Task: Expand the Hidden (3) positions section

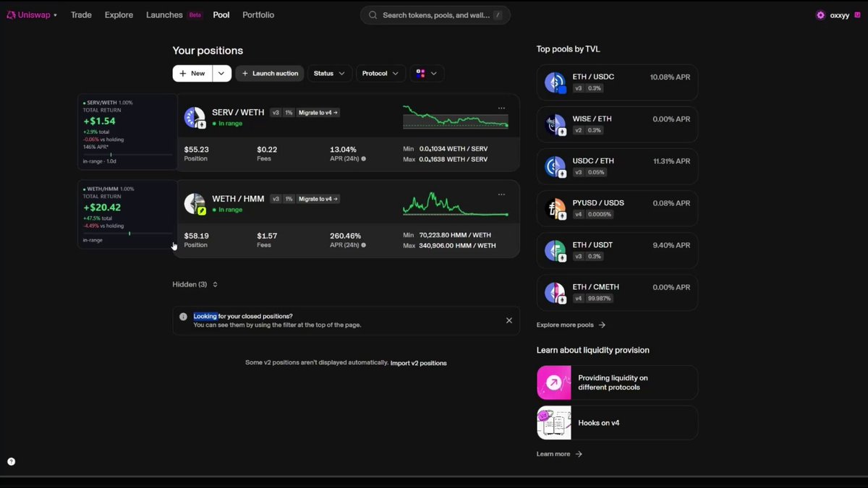Action: click(x=195, y=284)
